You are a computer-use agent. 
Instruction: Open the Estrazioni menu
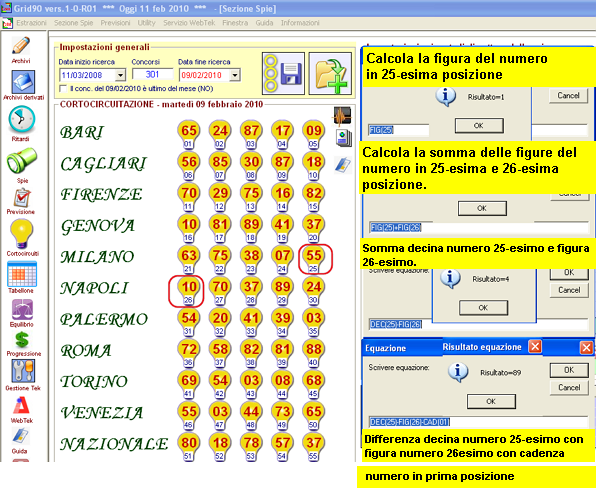point(32,23)
